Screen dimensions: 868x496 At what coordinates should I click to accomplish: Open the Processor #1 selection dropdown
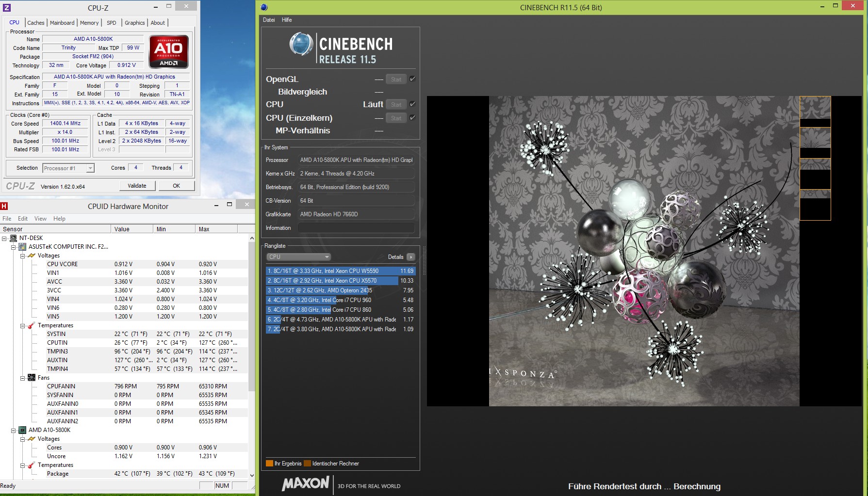[90, 168]
